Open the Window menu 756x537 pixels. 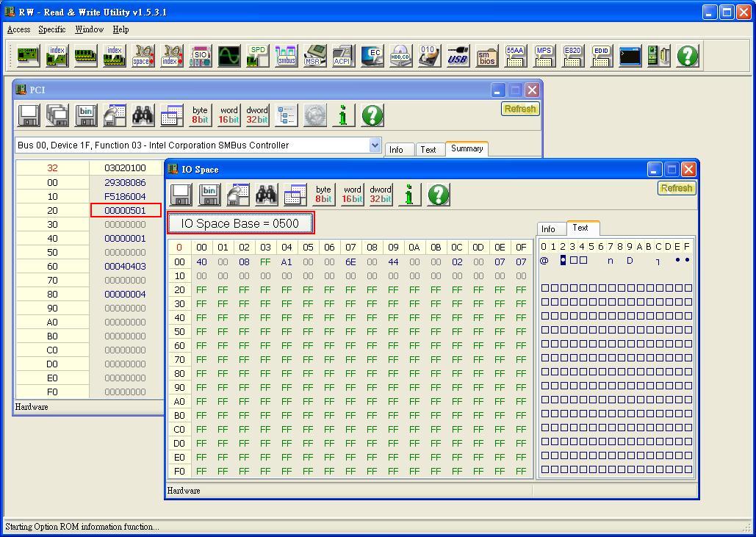88,29
